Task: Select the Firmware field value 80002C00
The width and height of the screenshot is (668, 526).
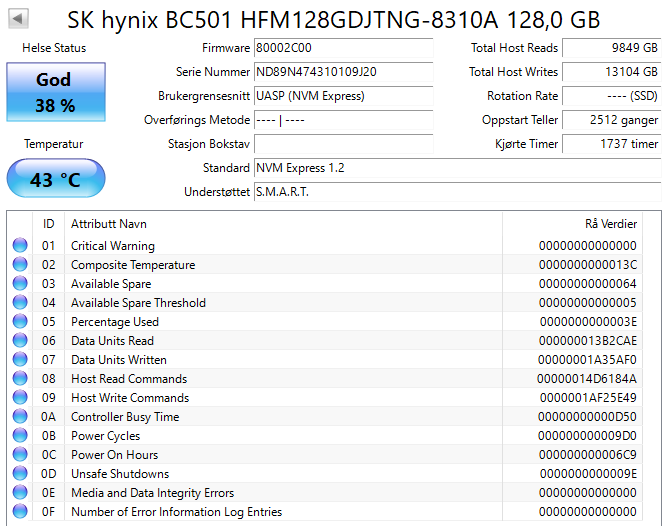Action: (343, 48)
